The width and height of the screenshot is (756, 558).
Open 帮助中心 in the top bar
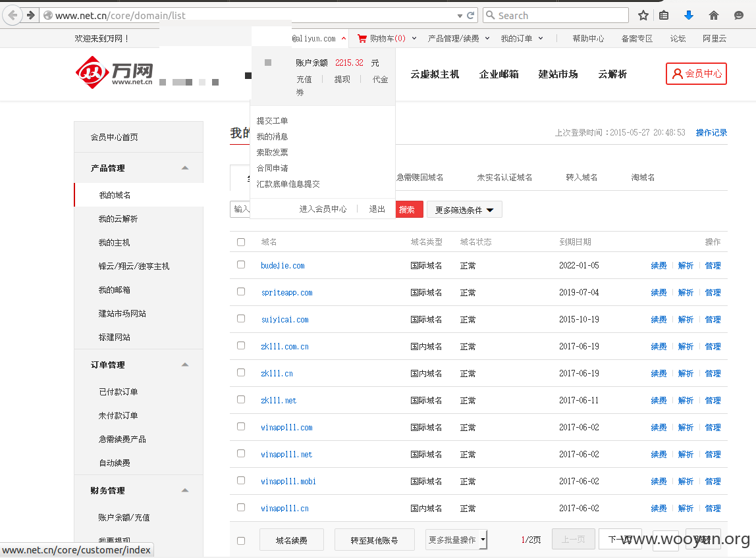[x=587, y=38]
